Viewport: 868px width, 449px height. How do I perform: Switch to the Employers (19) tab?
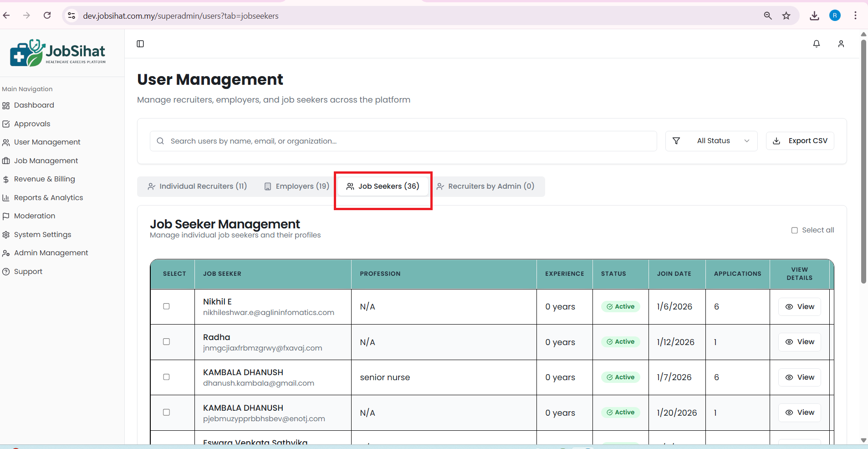tap(297, 186)
